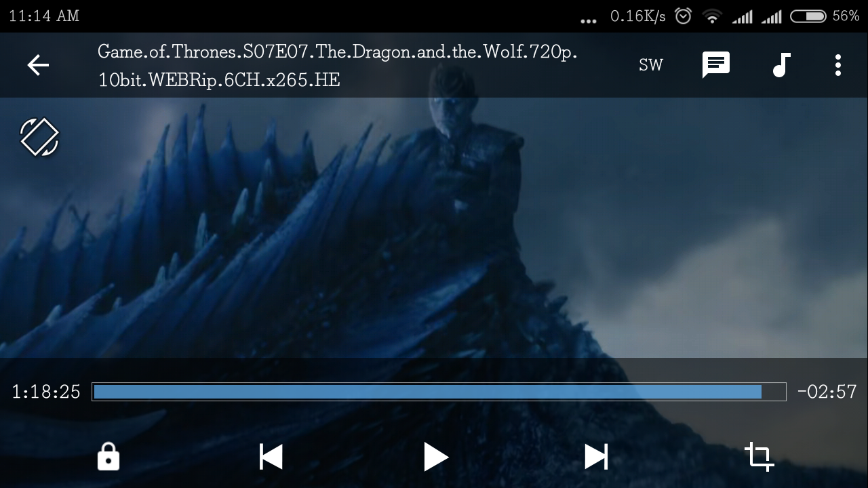Open audio track music note icon
The height and width of the screenshot is (488, 868).
click(x=781, y=65)
